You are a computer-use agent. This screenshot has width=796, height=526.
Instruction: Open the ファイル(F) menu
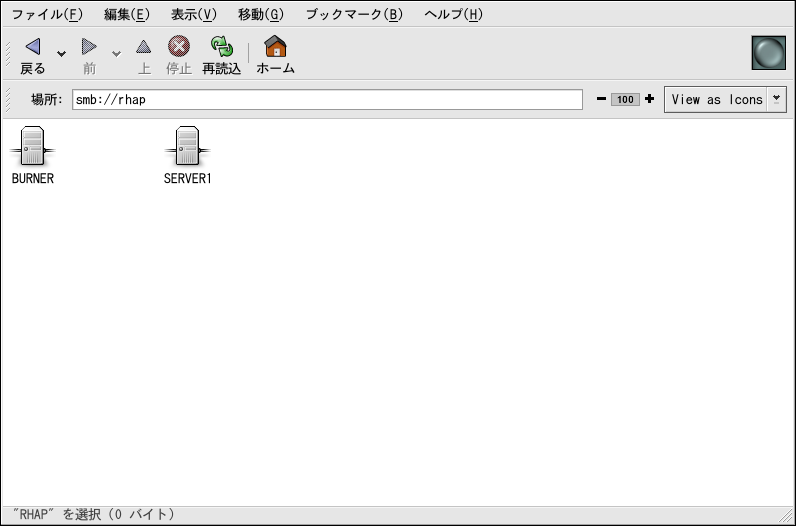point(46,14)
